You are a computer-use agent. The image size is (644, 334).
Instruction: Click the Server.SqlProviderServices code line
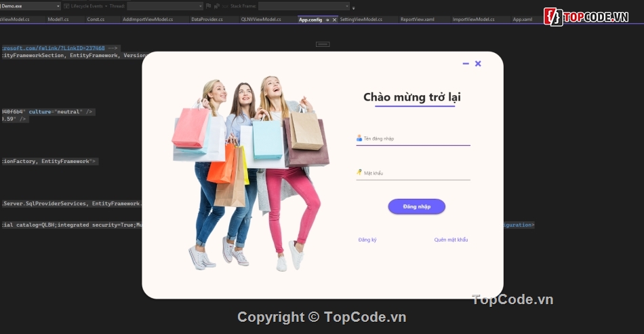[72, 204]
